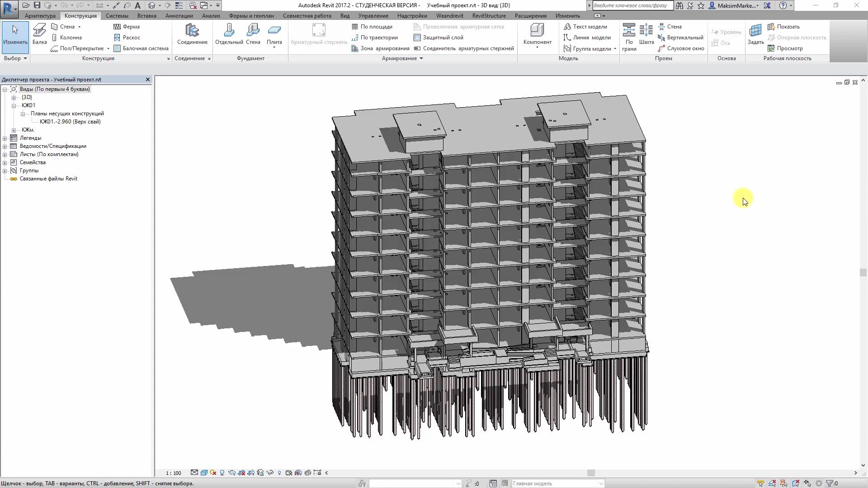Switch to the Системы ribbon tab
Image resolution: width=868 pixels, height=488 pixels.
point(117,16)
